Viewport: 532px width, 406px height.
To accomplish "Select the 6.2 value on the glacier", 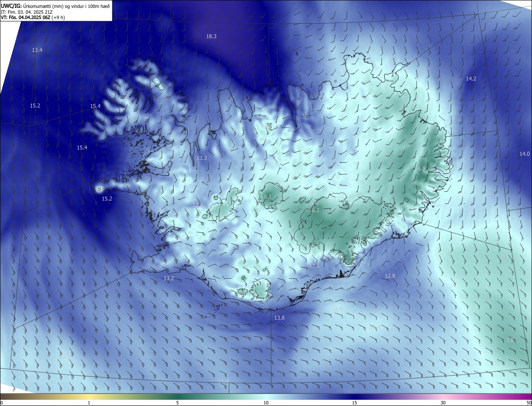I will 315,210.
